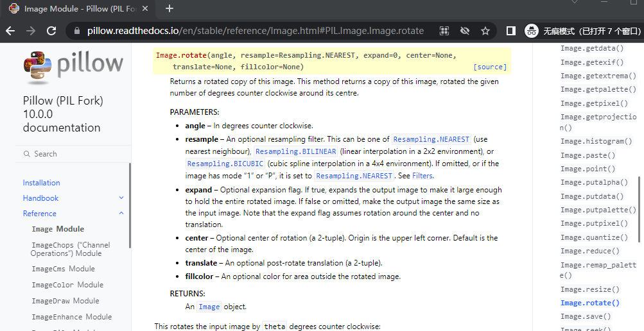Screen dimensions: 644x331
Task: Click the PARAMETERS: heading text
Action: [x=195, y=112]
